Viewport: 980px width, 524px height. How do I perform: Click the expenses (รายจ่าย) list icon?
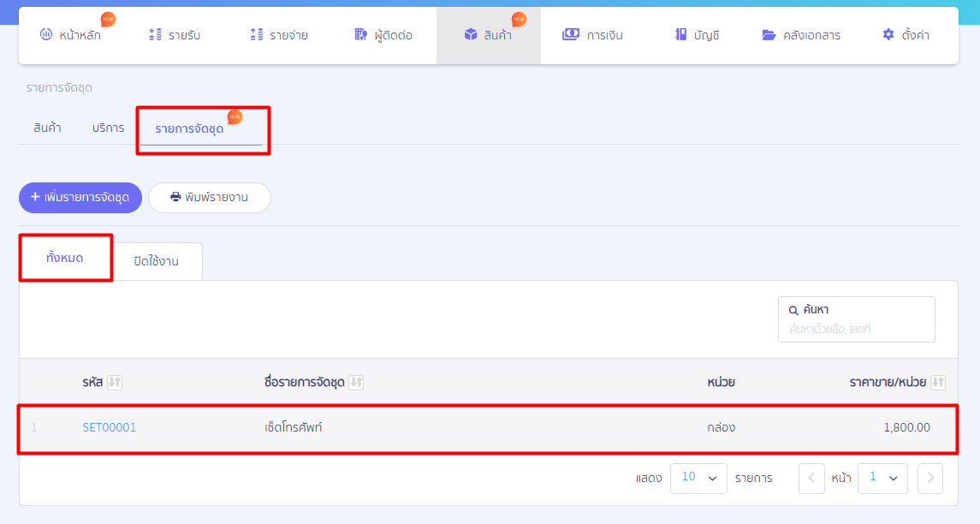click(257, 35)
